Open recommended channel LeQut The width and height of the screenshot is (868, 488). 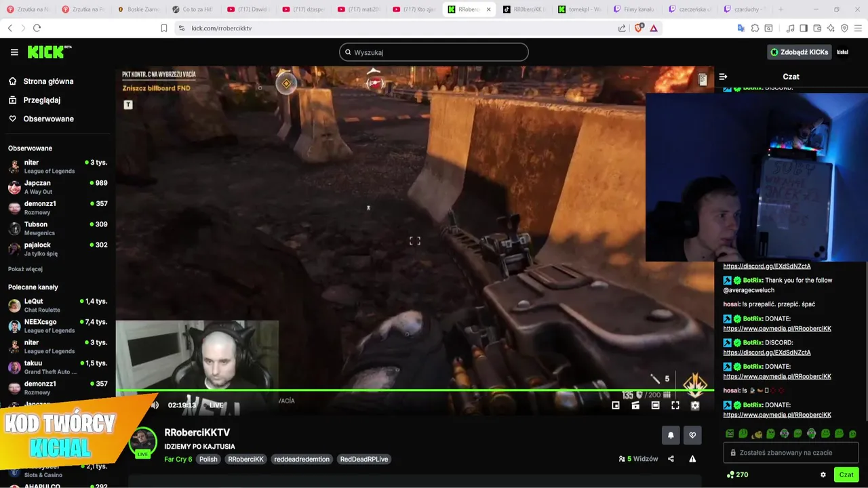(58, 305)
